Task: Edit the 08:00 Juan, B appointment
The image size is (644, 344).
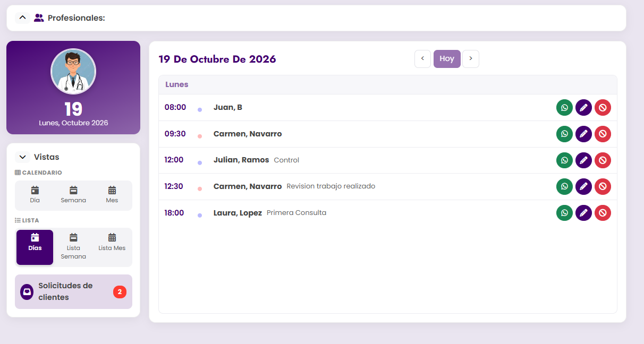Action: [583, 108]
